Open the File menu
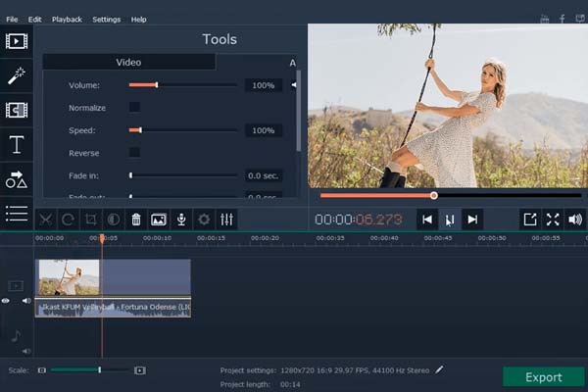The width and height of the screenshot is (588, 392). pyautogui.click(x=12, y=20)
